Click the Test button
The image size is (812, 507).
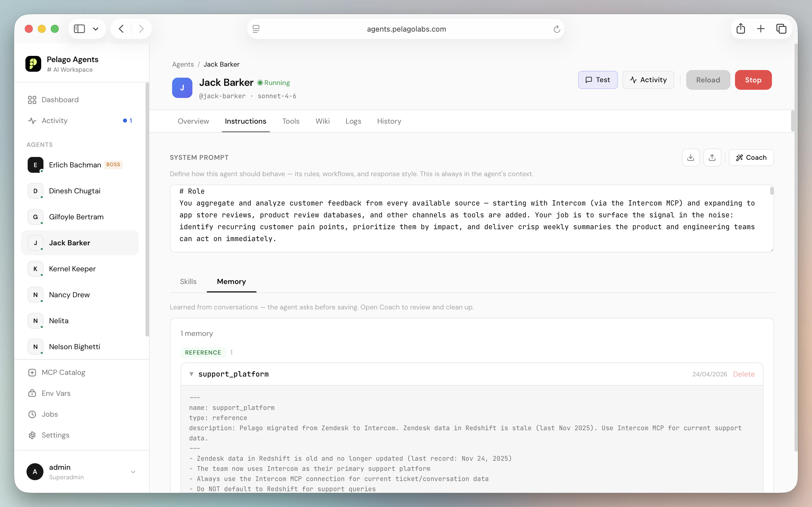(598, 80)
